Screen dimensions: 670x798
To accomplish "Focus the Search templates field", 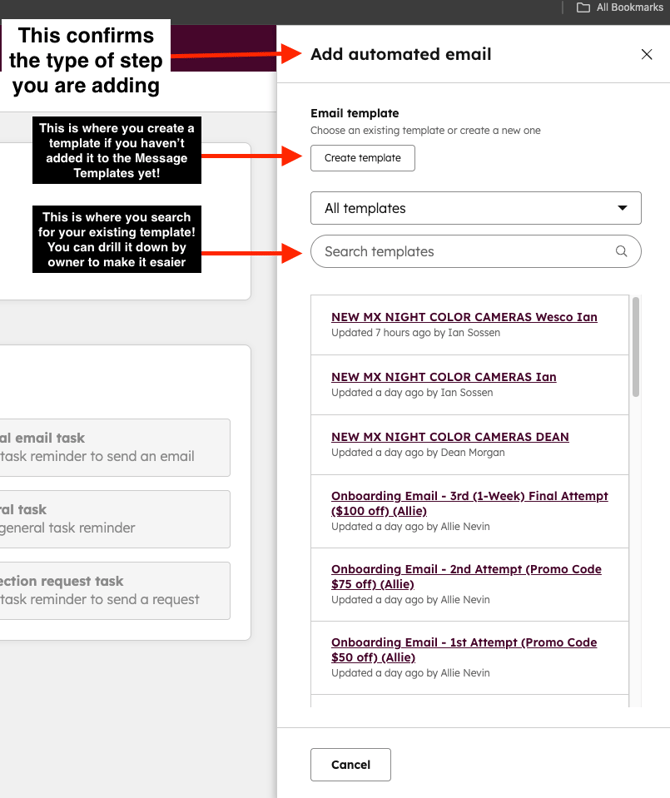I will pyautogui.click(x=465, y=252).
